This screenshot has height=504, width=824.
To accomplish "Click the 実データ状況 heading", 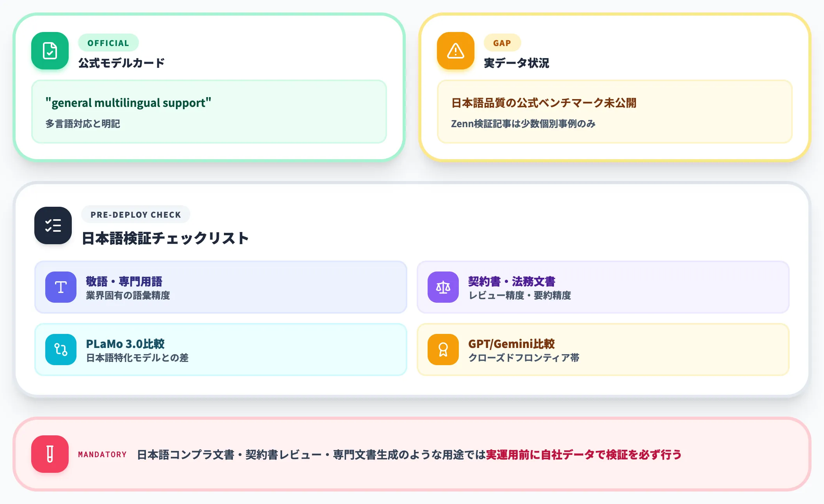I will pos(517,63).
